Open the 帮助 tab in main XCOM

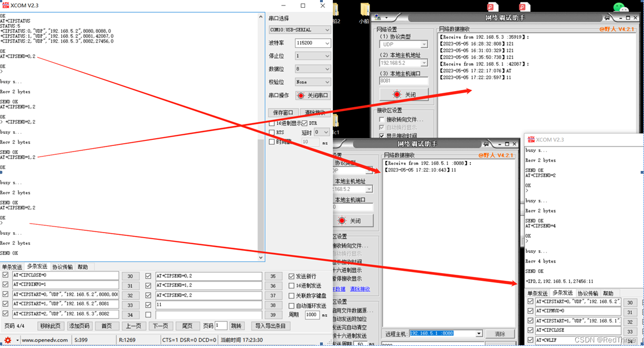(83, 267)
